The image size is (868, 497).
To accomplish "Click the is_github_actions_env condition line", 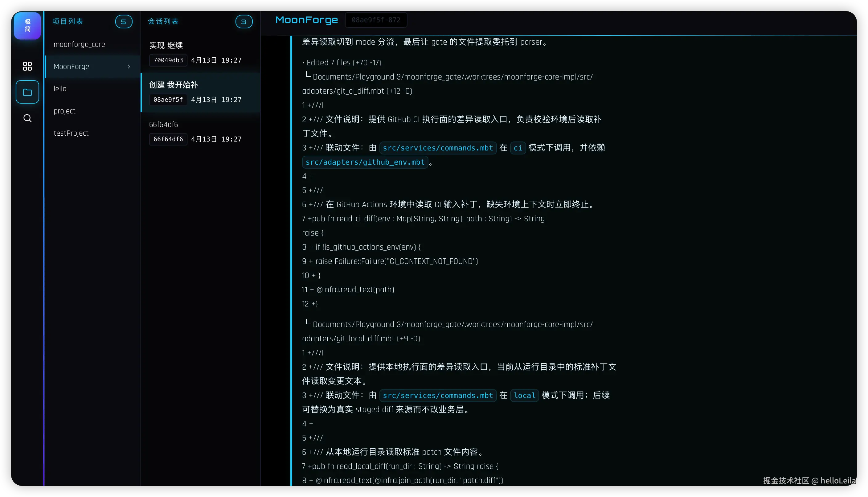I will tap(361, 247).
